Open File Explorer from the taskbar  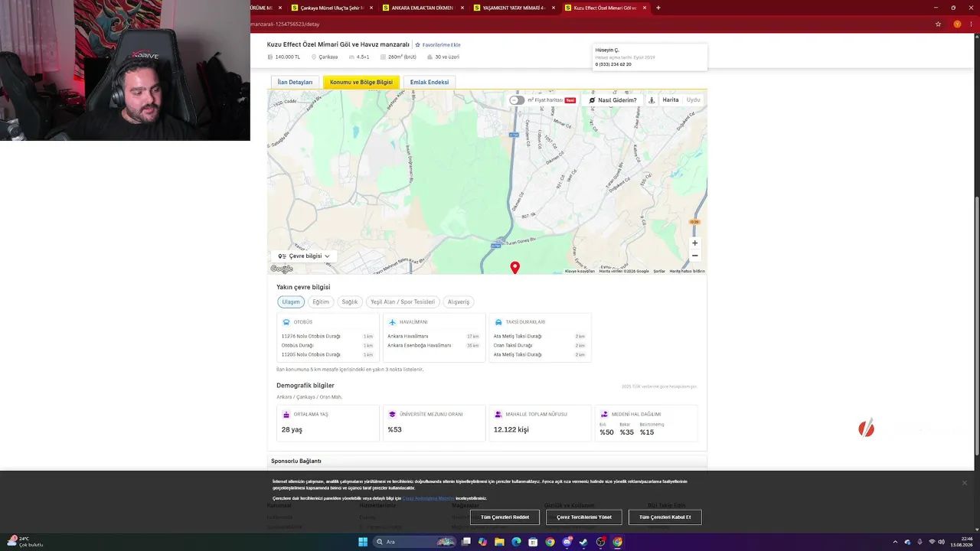pyautogui.click(x=499, y=542)
